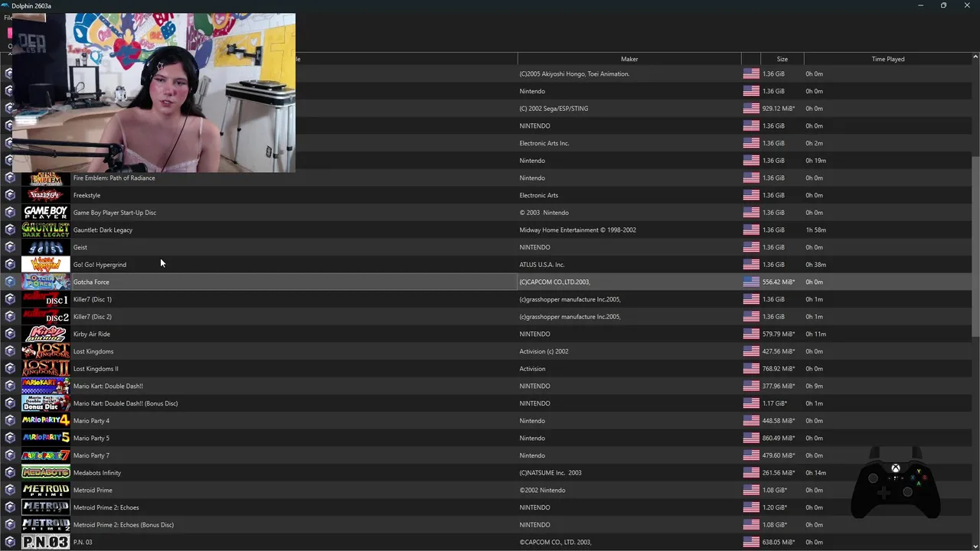The height and width of the screenshot is (551, 980).
Task: Click the scrollbar up arrow
Action: 975,57
